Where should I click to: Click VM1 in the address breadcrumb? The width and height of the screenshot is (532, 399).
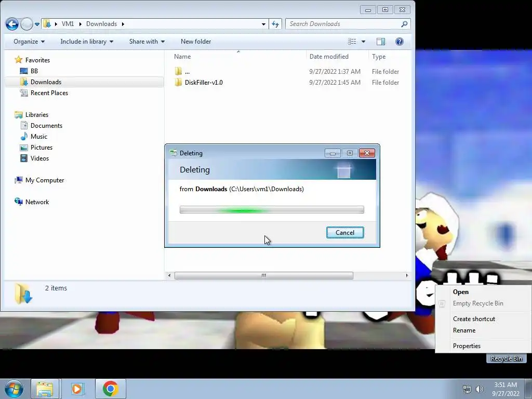click(68, 24)
